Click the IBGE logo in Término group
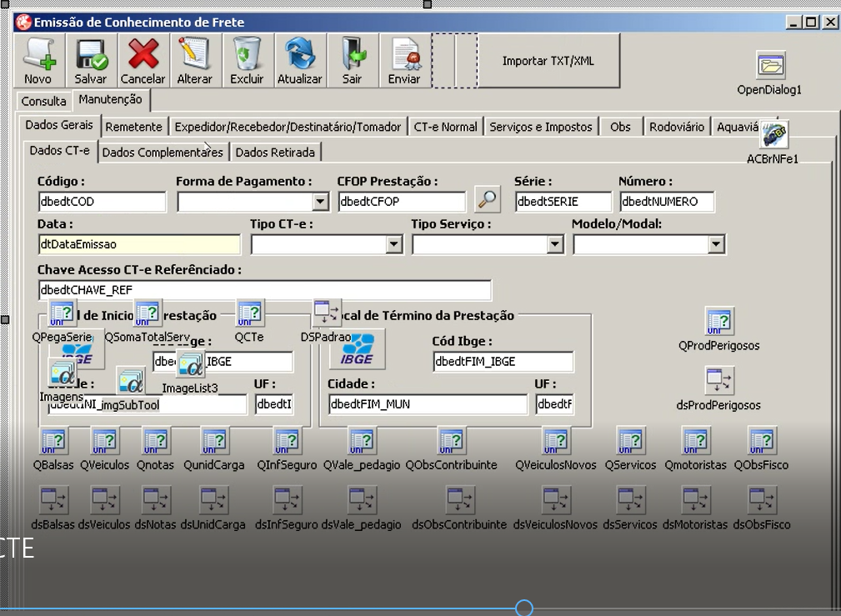841x616 pixels. point(358,349)
